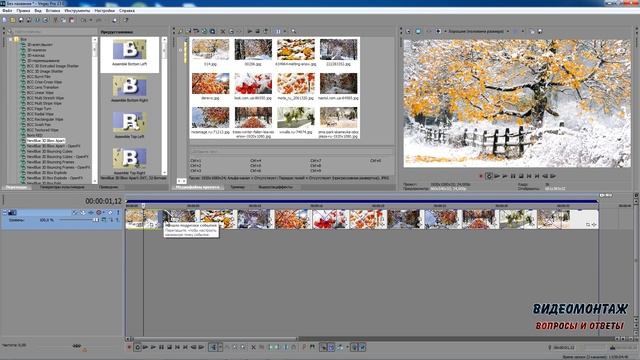Open Views dropdown in Project Media toolbar

[284, 31]
